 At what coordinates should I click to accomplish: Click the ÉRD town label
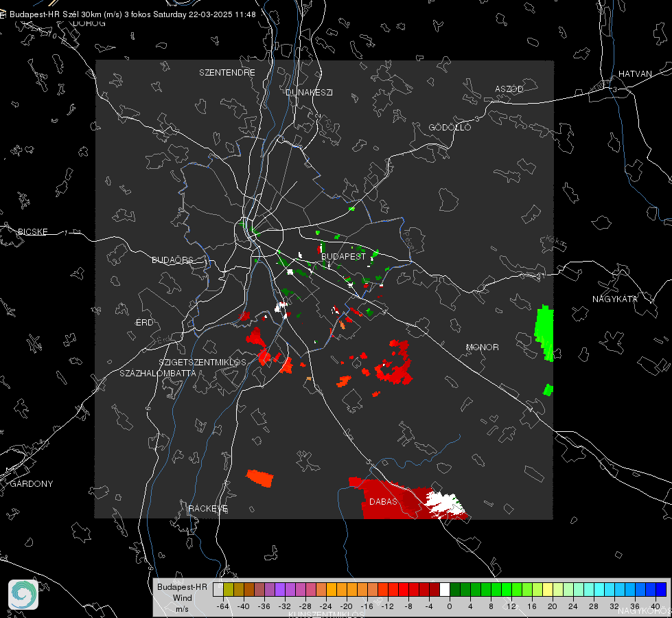point(144,323)
